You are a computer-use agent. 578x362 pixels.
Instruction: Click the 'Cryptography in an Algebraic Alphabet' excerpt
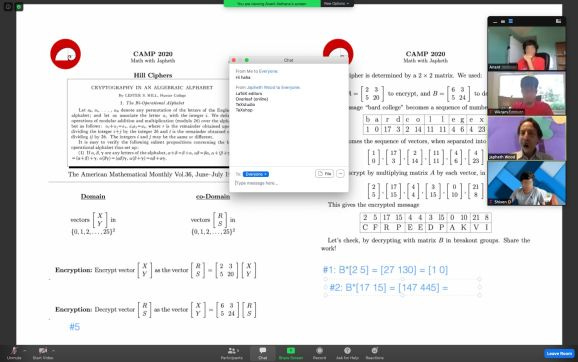[148, 123]
